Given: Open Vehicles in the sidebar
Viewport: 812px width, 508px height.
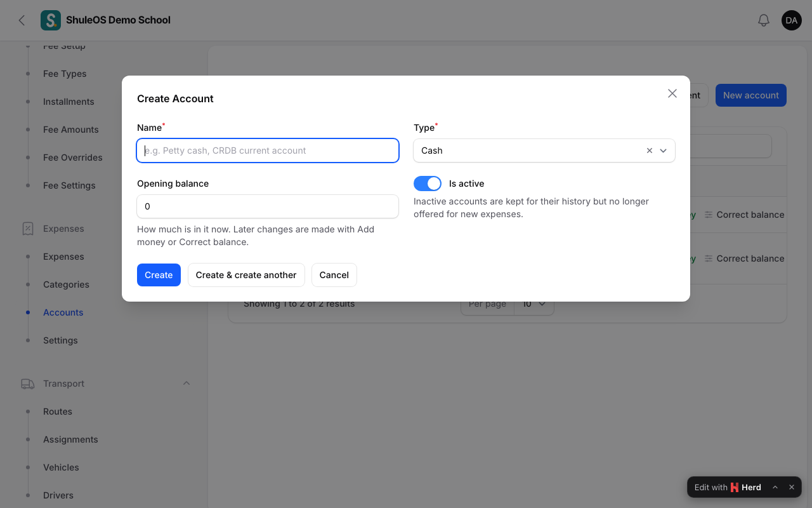Looking at the screenshot, I should pos(61,467).
